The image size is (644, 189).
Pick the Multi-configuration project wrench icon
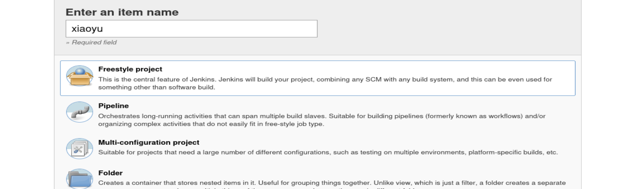click(x=79, y=149)
